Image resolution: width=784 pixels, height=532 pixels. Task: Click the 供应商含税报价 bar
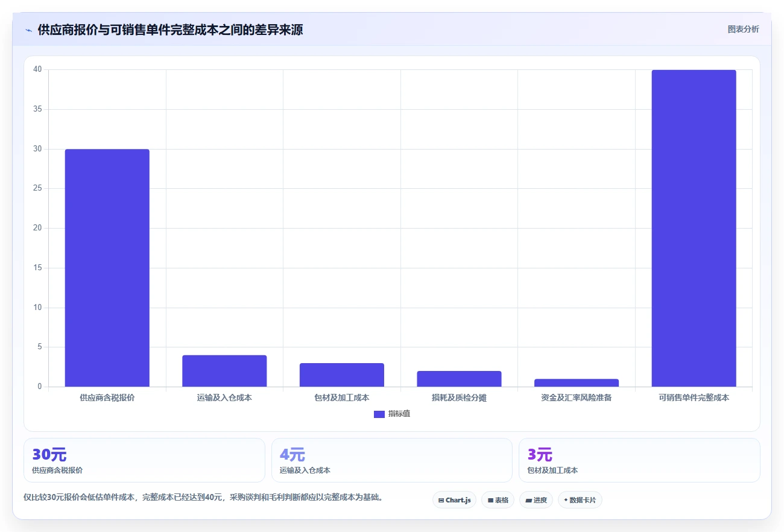point(107,268)
